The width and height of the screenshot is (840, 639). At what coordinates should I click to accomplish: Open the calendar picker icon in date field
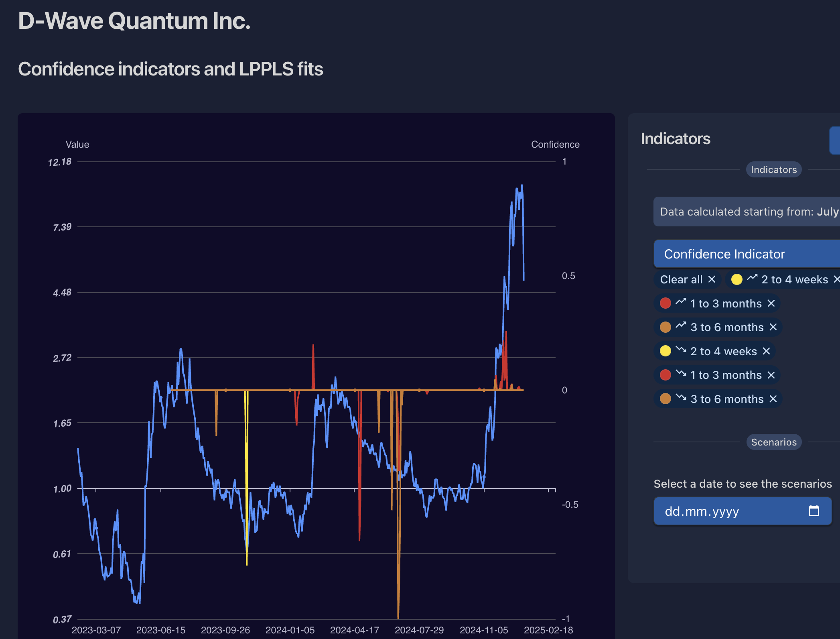[x=814, y=511]
